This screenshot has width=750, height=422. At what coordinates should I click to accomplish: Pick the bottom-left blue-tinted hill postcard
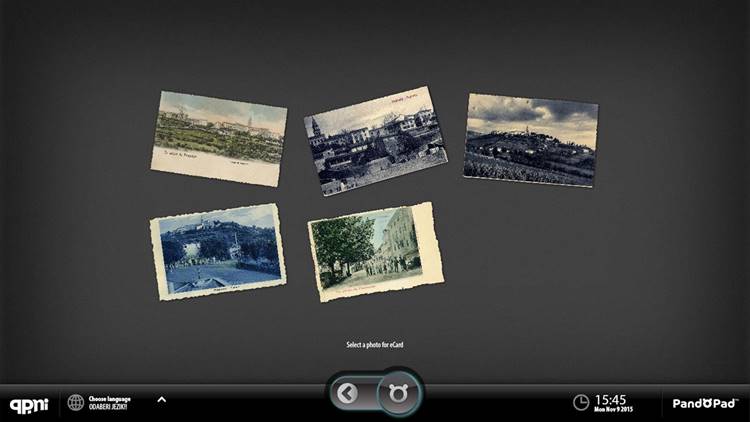click(217, 250)
